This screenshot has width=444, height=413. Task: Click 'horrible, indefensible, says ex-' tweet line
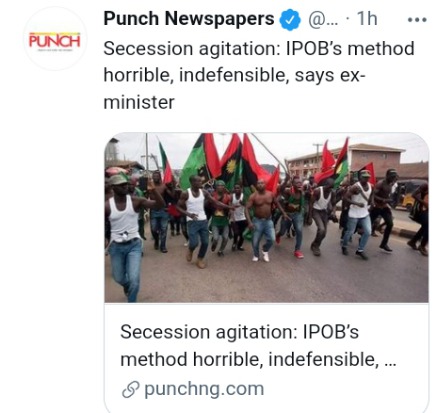(235, 75)
